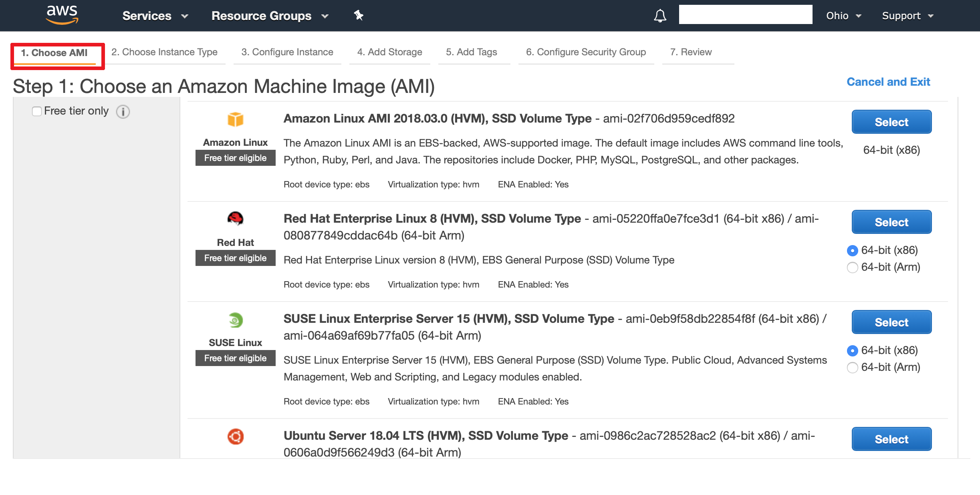Click the AWS logo home icon
This screenshot has width=980, height=495.
[62, 15]
